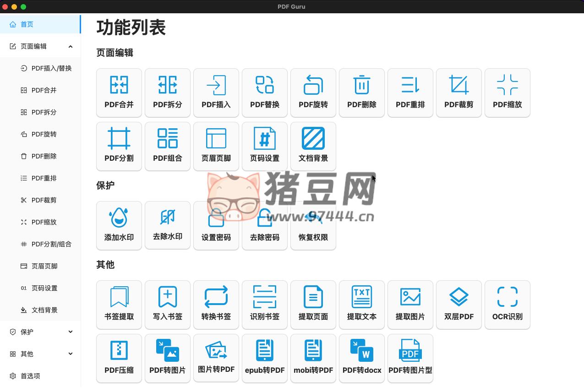Select the PDF旋转 rotate tool card
Viewport: 584px width, 392px height.
click(x=313, y=93)
